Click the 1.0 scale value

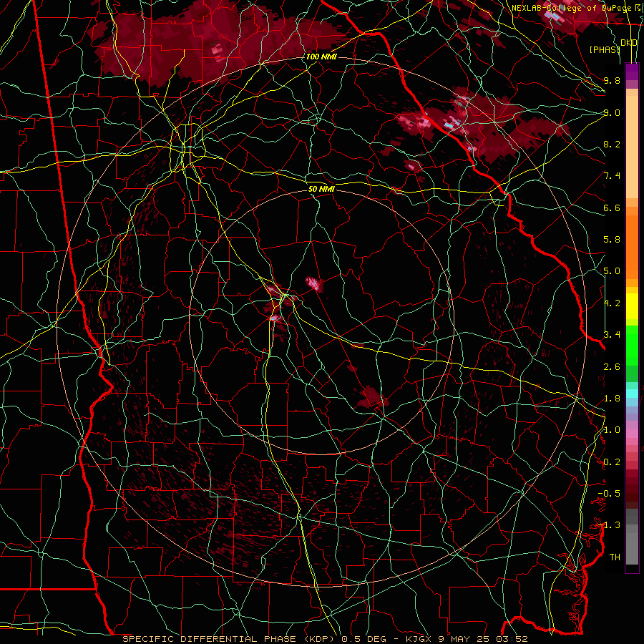coord(612,430)
